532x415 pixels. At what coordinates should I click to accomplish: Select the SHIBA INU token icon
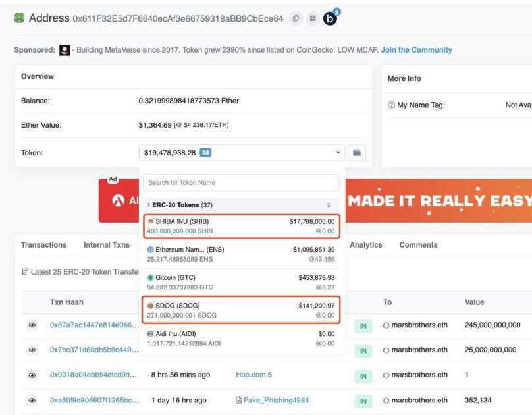coord(151,221)
